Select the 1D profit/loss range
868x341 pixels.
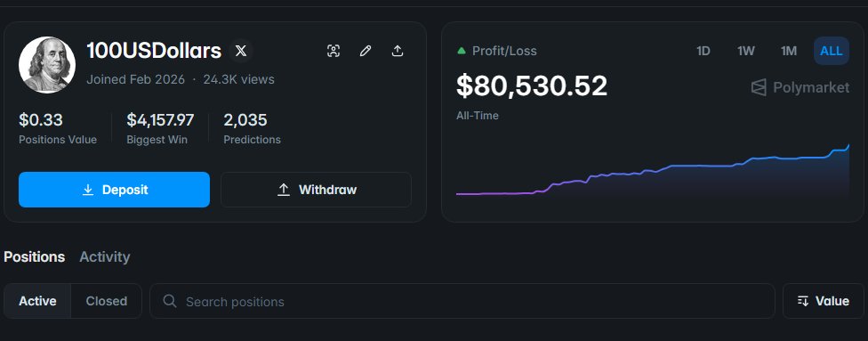click(703, 51)
